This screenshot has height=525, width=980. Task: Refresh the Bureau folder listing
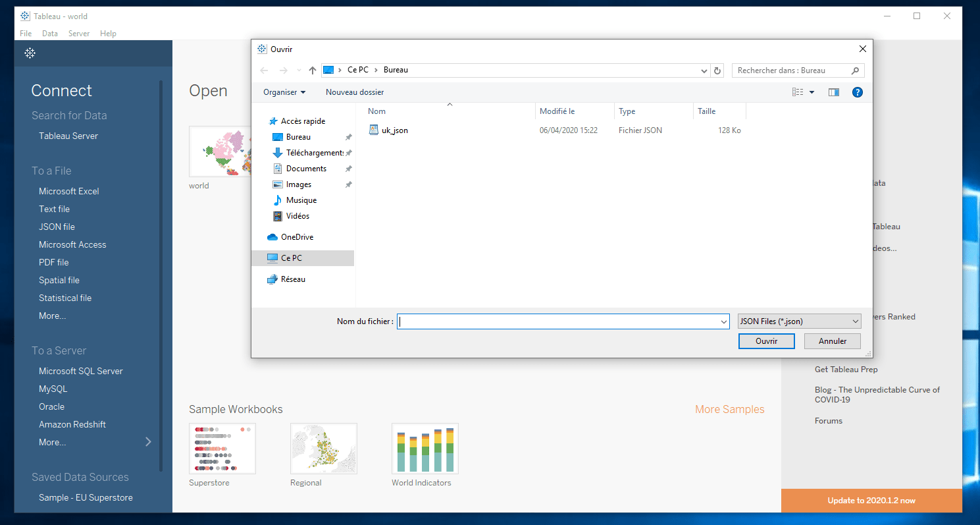(x=718, y=70)
